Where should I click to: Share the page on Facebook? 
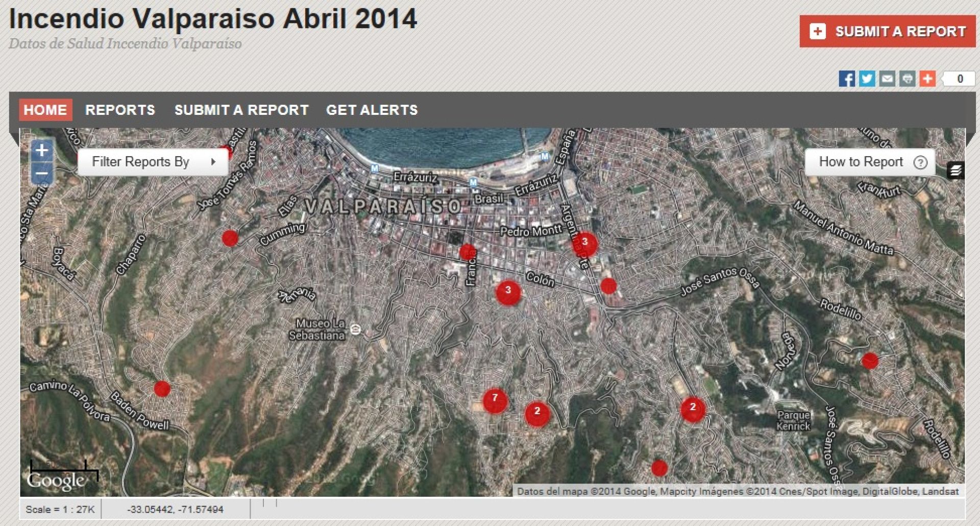tap(847, 79)
